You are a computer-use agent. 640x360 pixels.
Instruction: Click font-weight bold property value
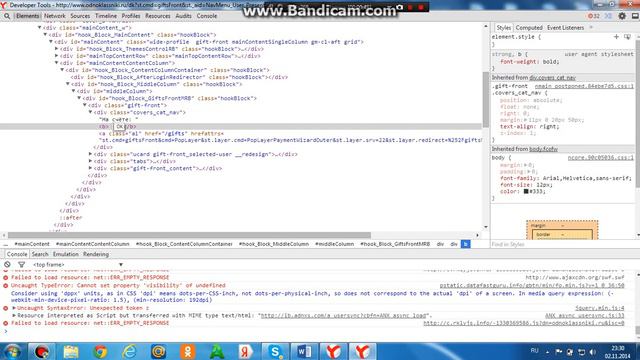click(551, 62)
